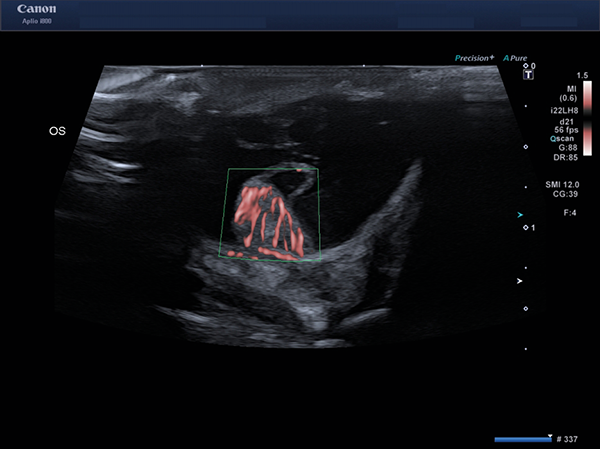Click the blue cine frame progress bar
The width and height of the screenshot is (600, 449).
pos(522,439)
